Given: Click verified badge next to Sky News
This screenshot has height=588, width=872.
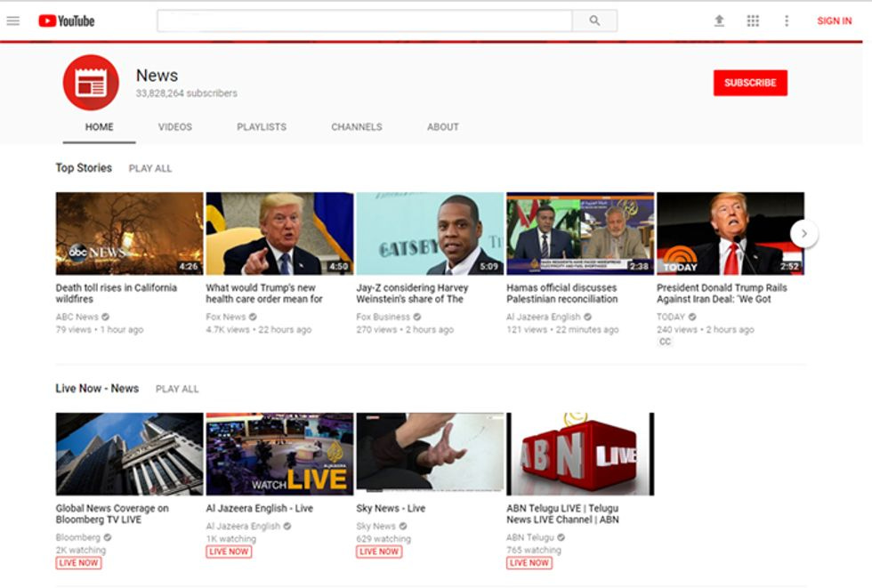Looking at the screenshot, I should [403, 526].
